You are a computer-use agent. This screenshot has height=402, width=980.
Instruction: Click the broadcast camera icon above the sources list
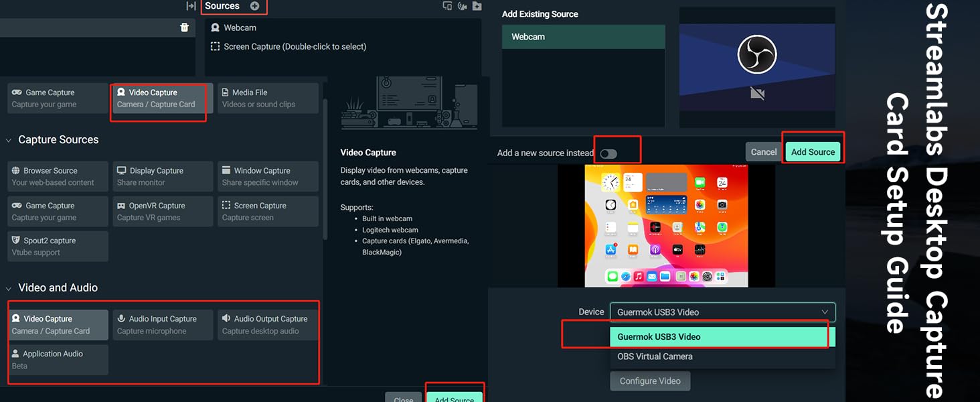click(462, 6)
